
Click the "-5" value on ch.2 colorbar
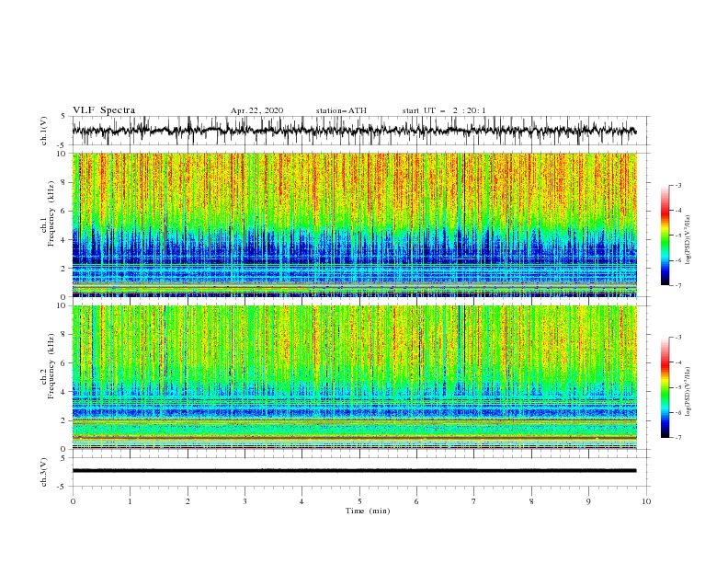click(x=677, y=387)
